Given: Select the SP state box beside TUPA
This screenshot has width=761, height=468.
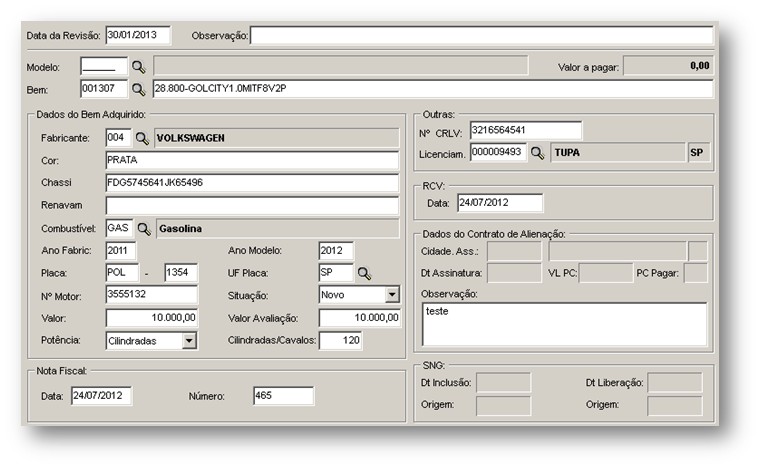Looking at the screenshot, I should coord(698,152).
